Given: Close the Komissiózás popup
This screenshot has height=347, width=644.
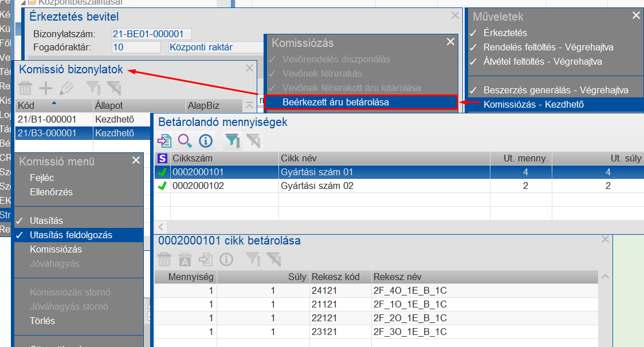Looking at the screenshot, I should click(450, 42).
